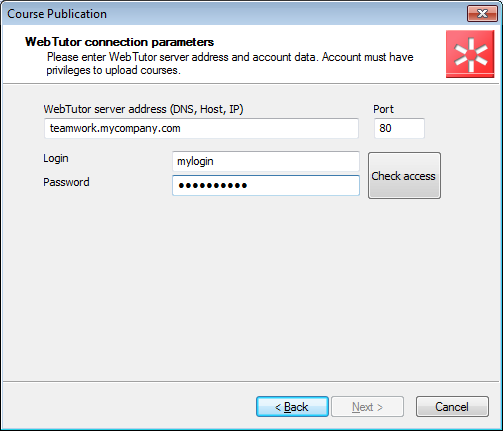This screenshot has height=431, width=503.
Task: Click the "Login" label text
Action: coord(56,159)
